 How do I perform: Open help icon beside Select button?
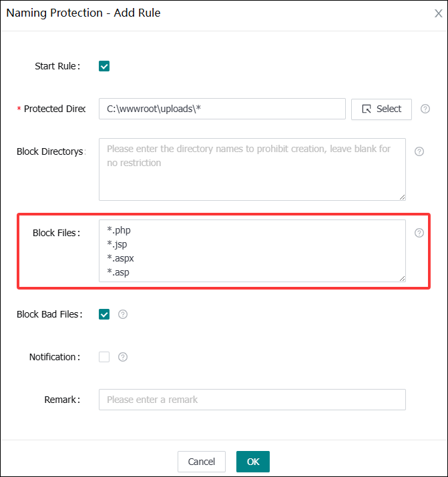tap(425, 109)
